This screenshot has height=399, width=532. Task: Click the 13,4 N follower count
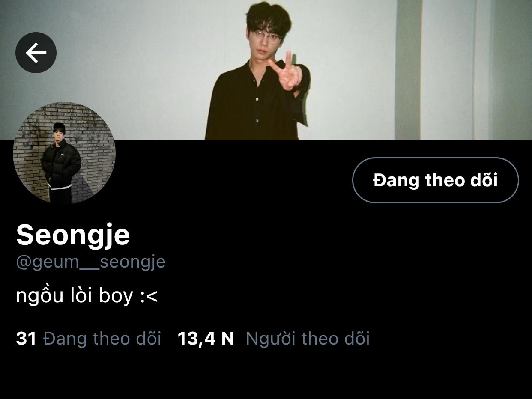(206, 339)
